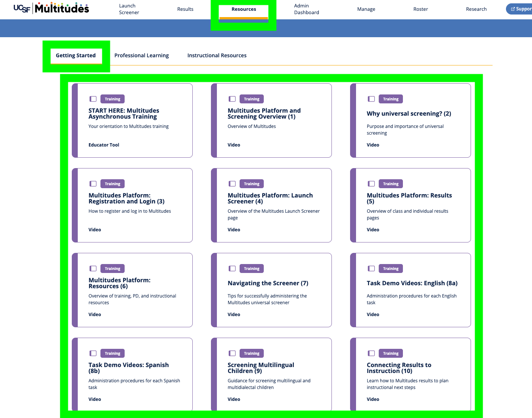
Task: Click 'Purpose and importance of universal screening' text
Action: click(x=405, y=130)
